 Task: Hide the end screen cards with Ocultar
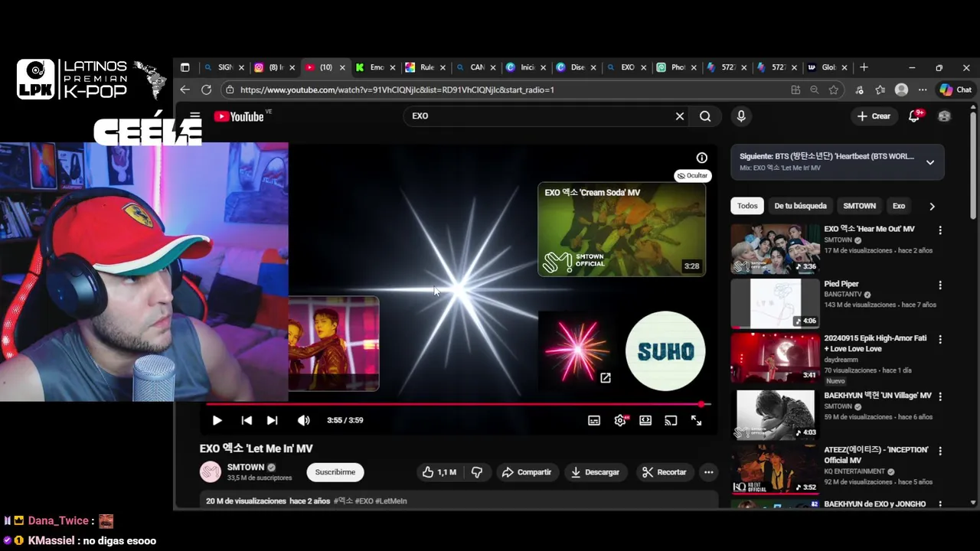coord(693,175)
